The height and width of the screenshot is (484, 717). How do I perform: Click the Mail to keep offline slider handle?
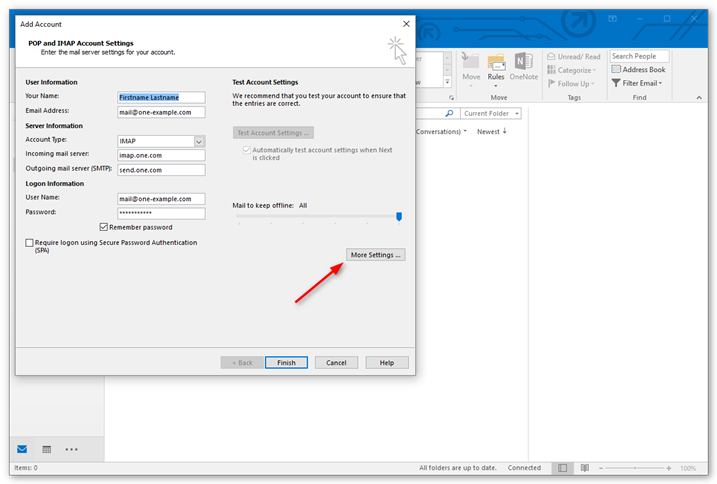(399, 216)
